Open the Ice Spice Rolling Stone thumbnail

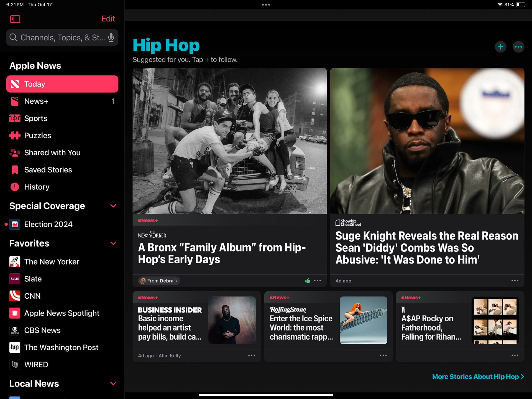pyautogui.click(x=363, y=320)
